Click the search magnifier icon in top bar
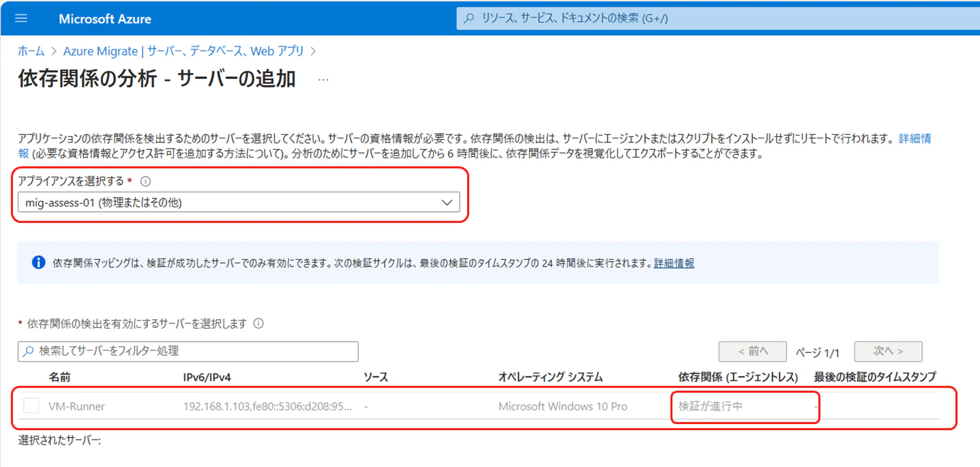The width and height of the screenshot is (980, 467). 469,18
